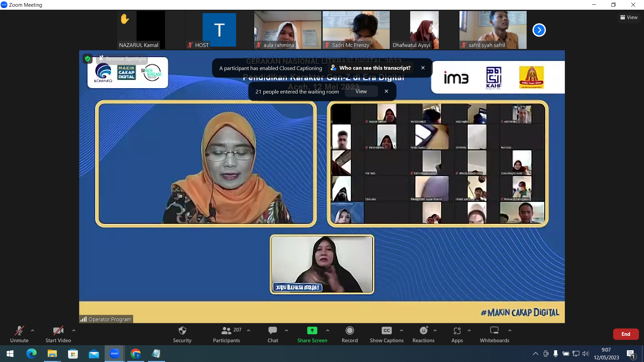
Task: Open the Windows Start menu
Action: coord(10,354)
